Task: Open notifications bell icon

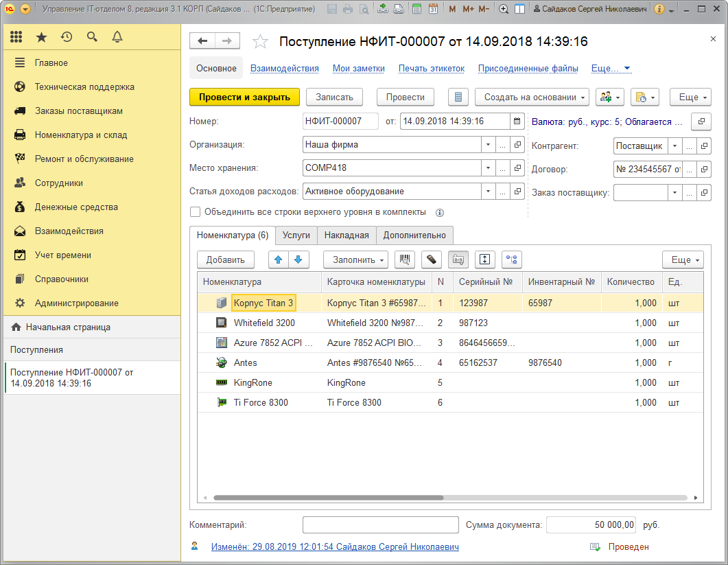Action: 117,37
